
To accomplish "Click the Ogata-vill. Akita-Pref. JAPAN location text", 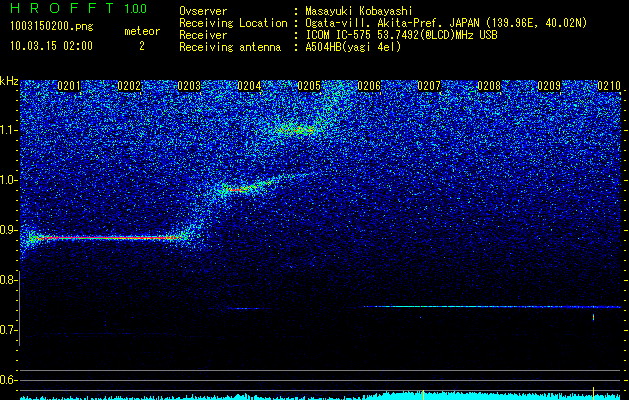I will (x=446, y=24).
